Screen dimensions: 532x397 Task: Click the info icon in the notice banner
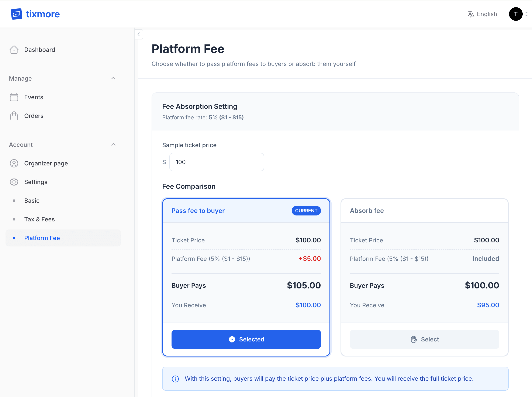click(x=175, y=379)
